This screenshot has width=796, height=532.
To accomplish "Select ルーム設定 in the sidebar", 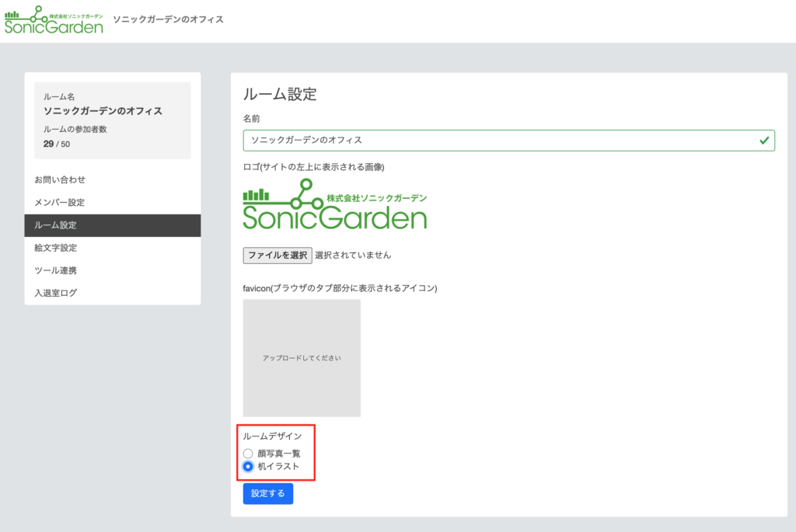I will (112, 225).
